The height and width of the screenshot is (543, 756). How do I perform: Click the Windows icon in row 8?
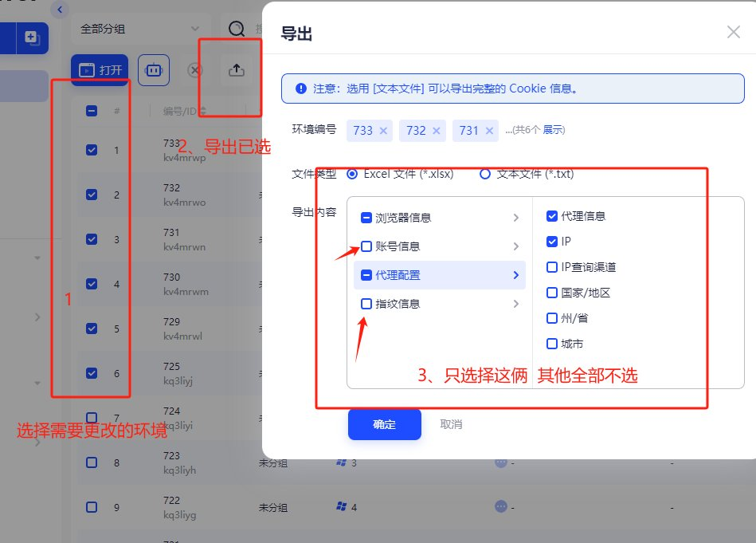(342, 462)
